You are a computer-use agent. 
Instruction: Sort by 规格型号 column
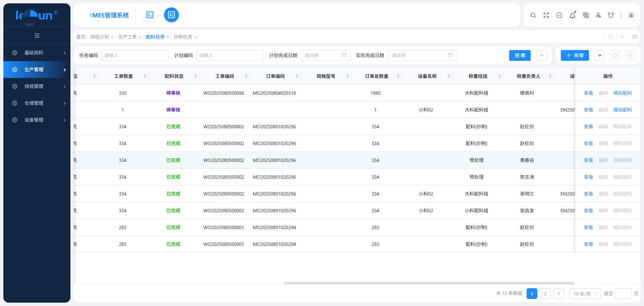pos(347,77)
